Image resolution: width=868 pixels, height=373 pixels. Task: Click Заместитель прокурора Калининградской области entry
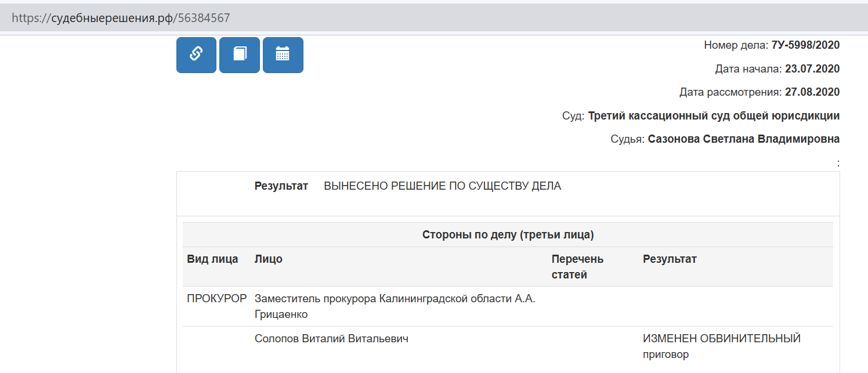tap(395, 306)
